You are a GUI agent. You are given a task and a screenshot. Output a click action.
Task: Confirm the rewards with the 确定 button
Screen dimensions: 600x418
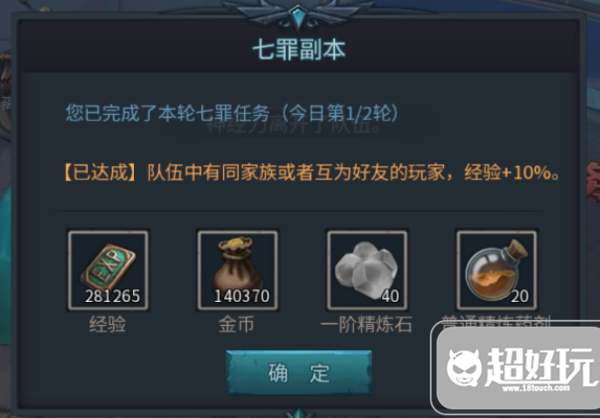pos(298,372)
